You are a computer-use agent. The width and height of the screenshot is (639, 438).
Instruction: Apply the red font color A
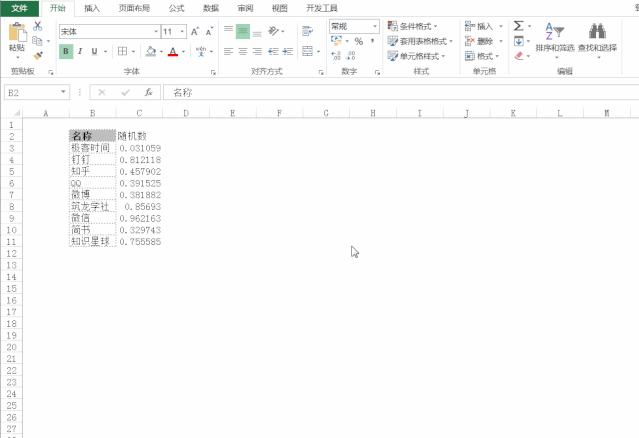(173, 51)
